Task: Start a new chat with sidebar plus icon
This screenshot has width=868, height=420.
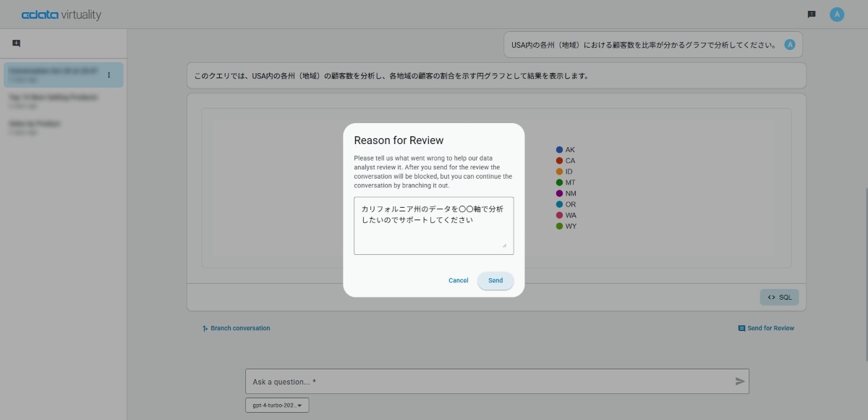Action: pos(17,43)
